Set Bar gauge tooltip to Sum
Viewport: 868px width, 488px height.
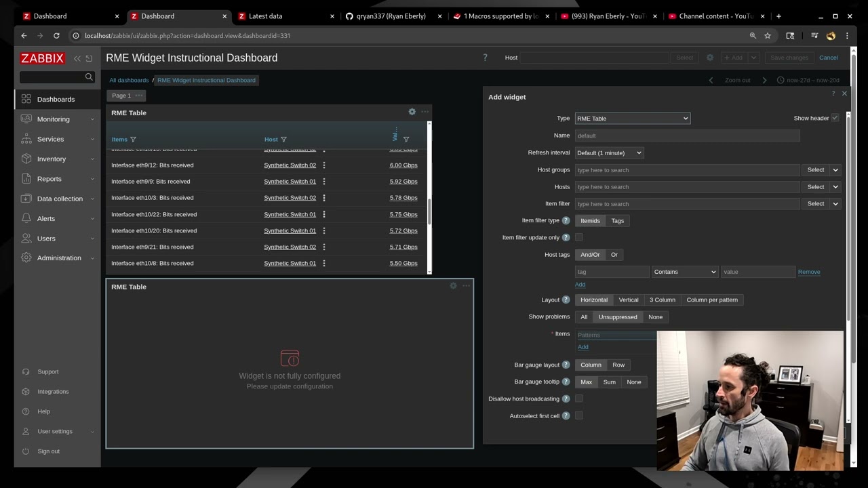coord(610,382)
